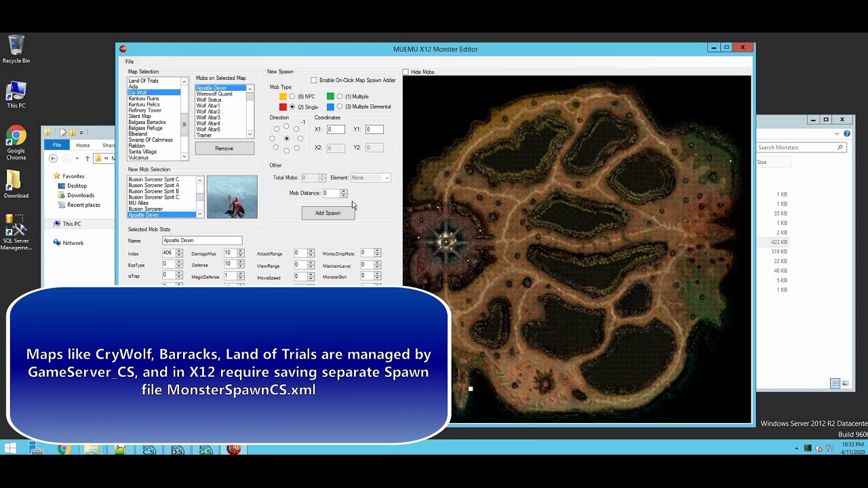Screen dimensions: 868x488
Task: Click the Explorer back navigation arrow
Action: click(54, 159)
